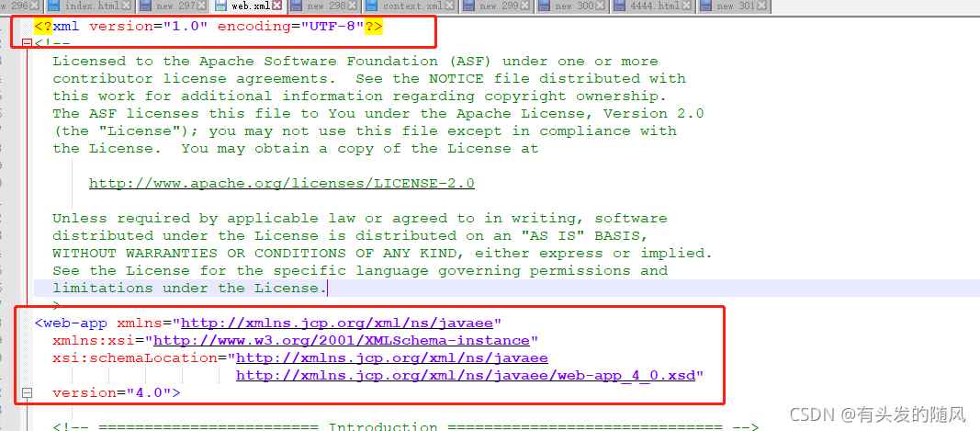
Task: Click the 'limitations under the License.' line
Action: click(189, 289)
